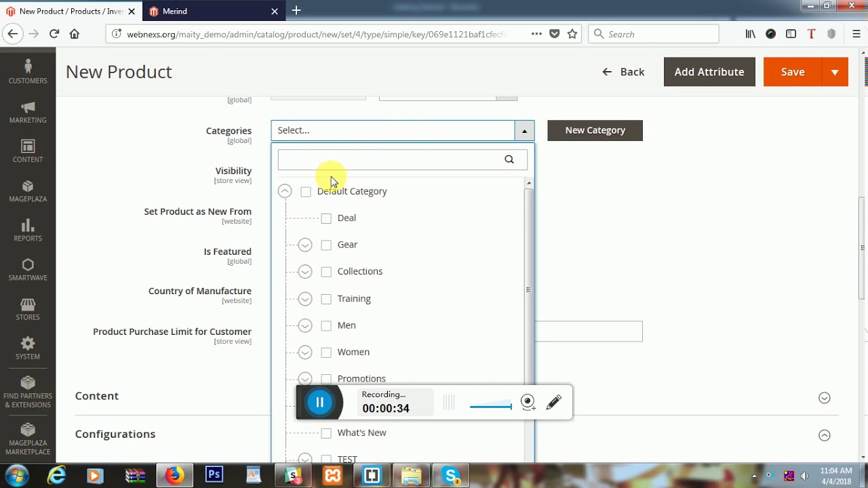Click the category search magnifier icon
Screen dimensions: 868x488
coord(509,159)
